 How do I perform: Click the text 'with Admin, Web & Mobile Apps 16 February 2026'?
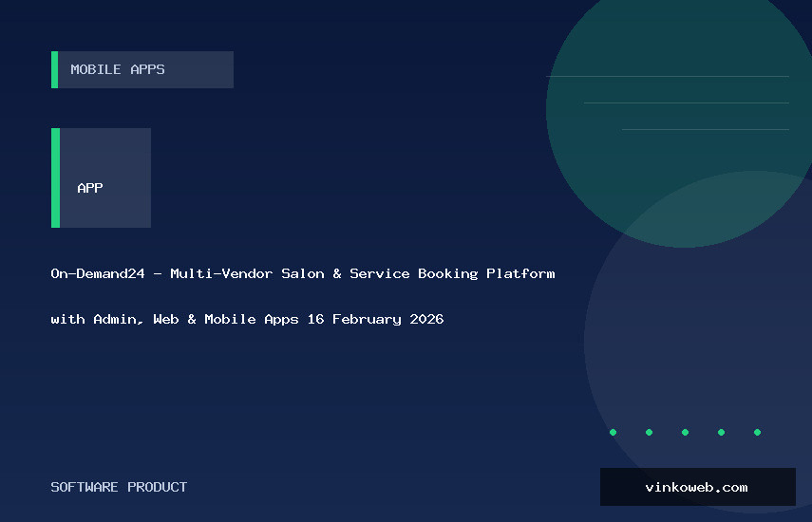click(x=247, y=319)
